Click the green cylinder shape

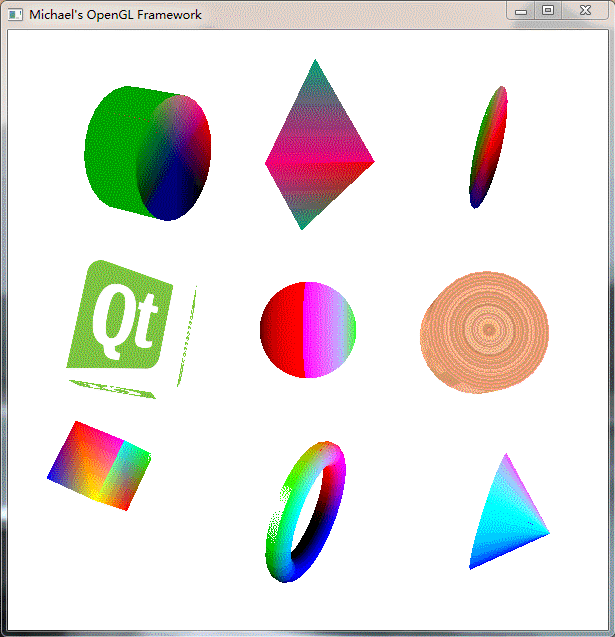tap(147, 154)
